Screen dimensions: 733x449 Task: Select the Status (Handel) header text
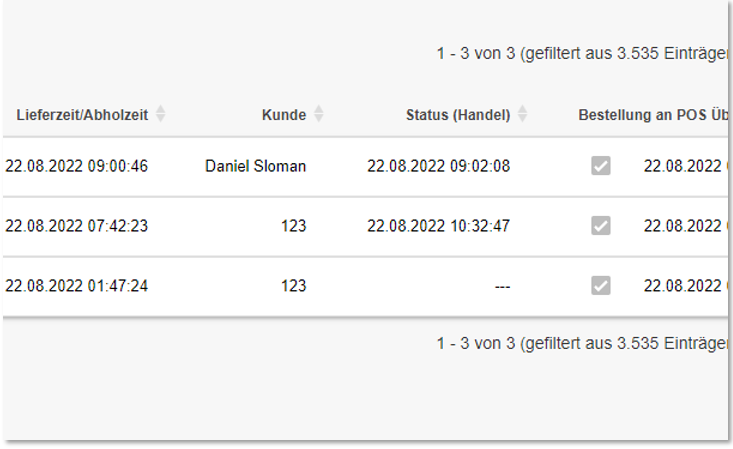click(x=458, y=115)
